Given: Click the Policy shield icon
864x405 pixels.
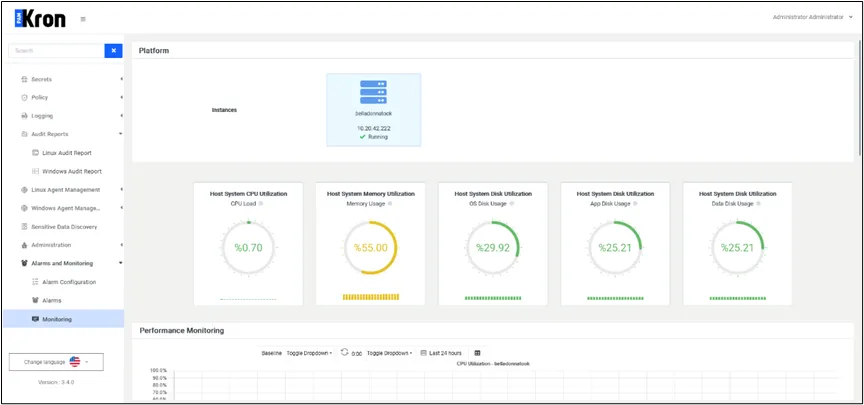Looking at the screenshot, I should click(x=24, y=98).
